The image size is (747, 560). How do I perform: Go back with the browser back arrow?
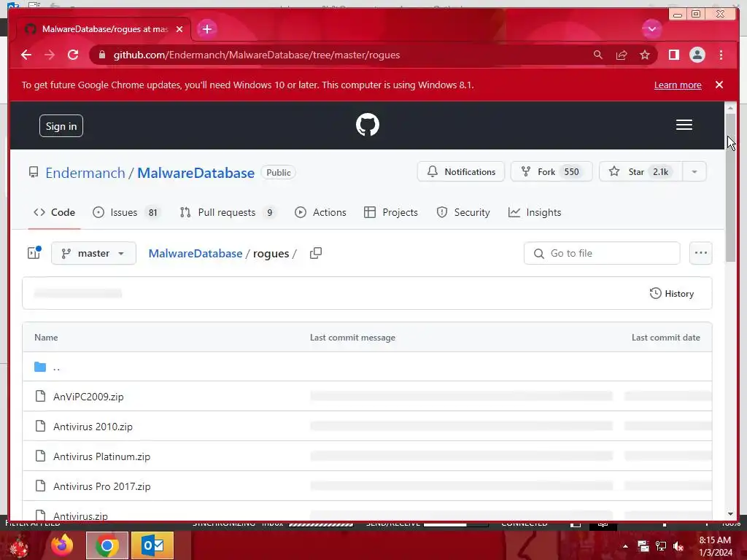tap(26, 55)
